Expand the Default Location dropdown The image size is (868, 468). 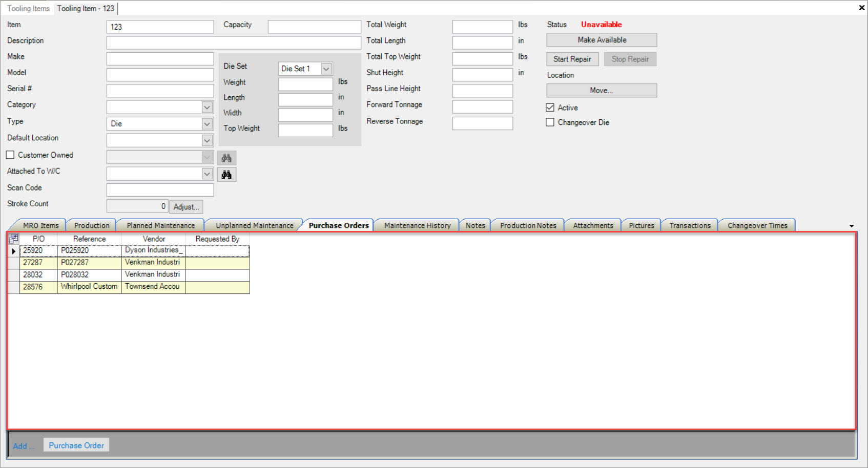click(207, 140)
